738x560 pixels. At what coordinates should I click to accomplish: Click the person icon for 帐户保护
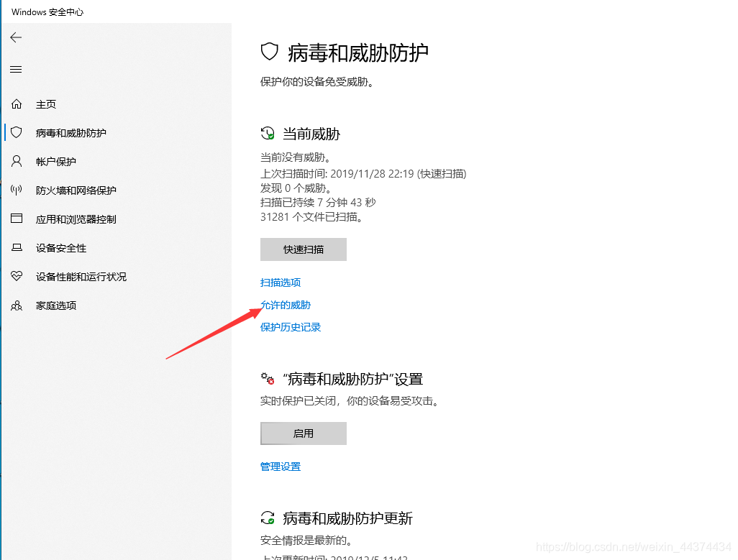point(17,161)
